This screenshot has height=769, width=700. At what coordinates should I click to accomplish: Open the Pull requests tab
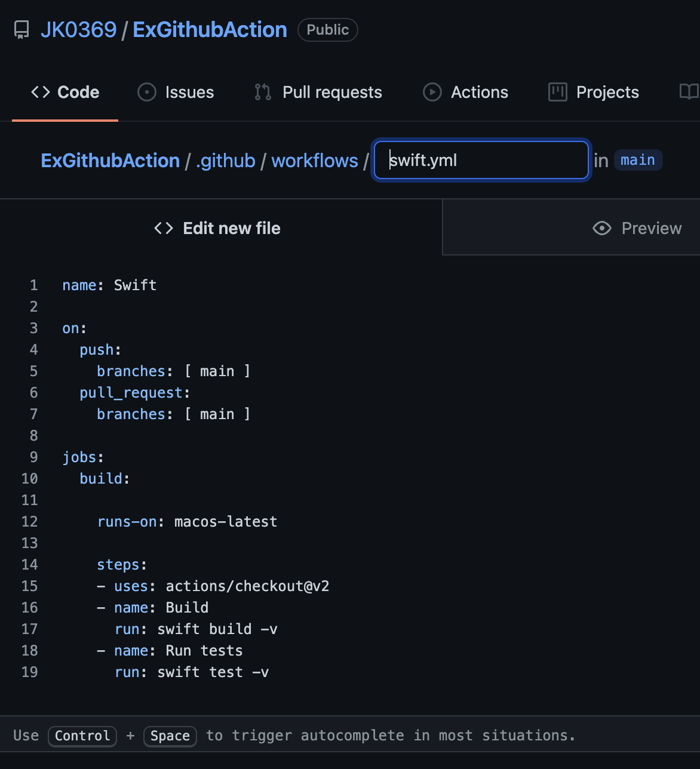point(318,92)
